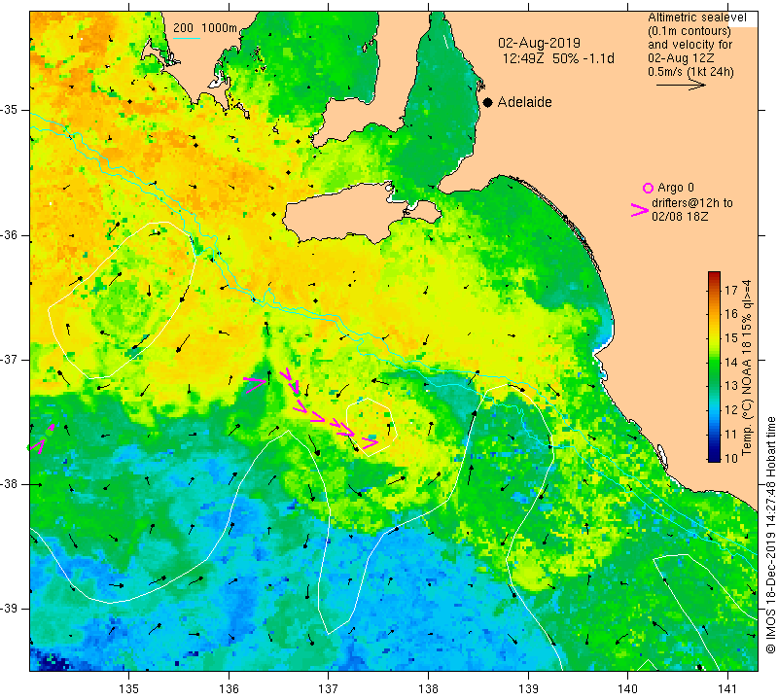Click the '(0.1m contours)' legend text
778x700 pixels.
(690, 31)
